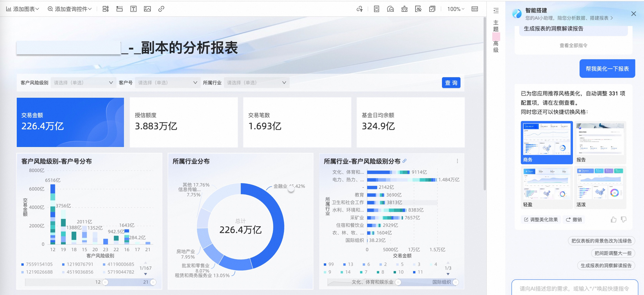Select the 交易笔数 KPI card
The width and height of the screenshot is (644, 295).
[297, 122]
